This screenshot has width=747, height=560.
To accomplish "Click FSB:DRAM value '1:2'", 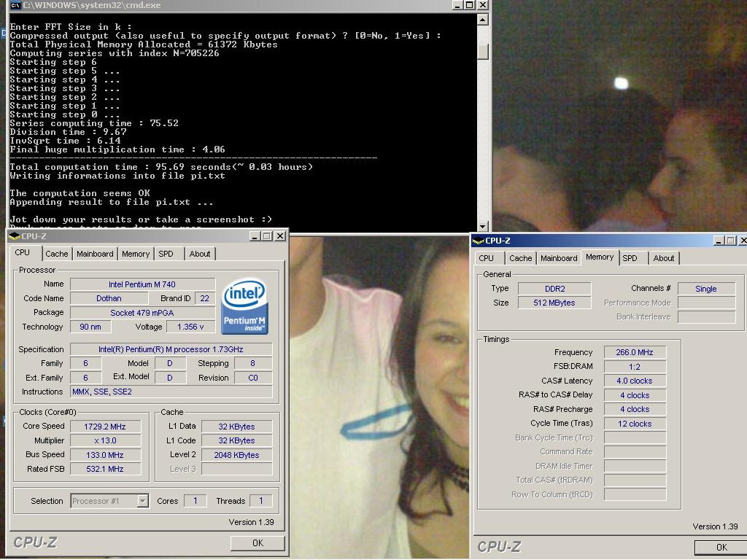I will [x=635, y=367].
